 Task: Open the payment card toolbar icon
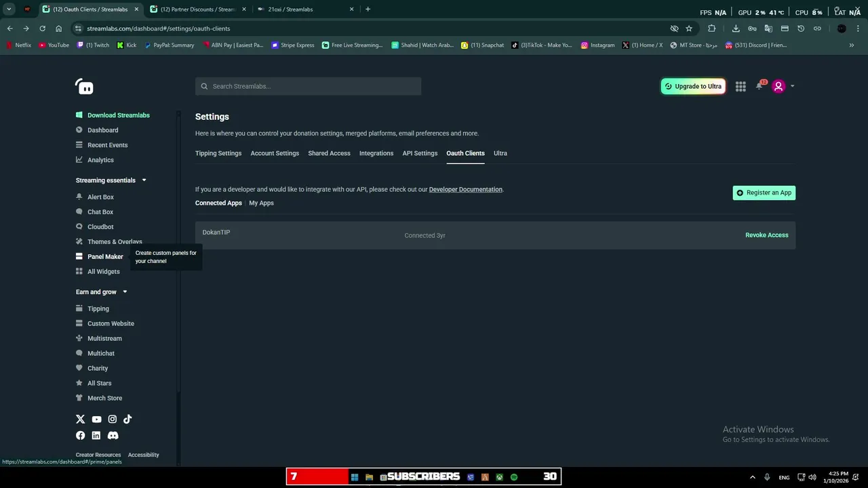(785, 28)
